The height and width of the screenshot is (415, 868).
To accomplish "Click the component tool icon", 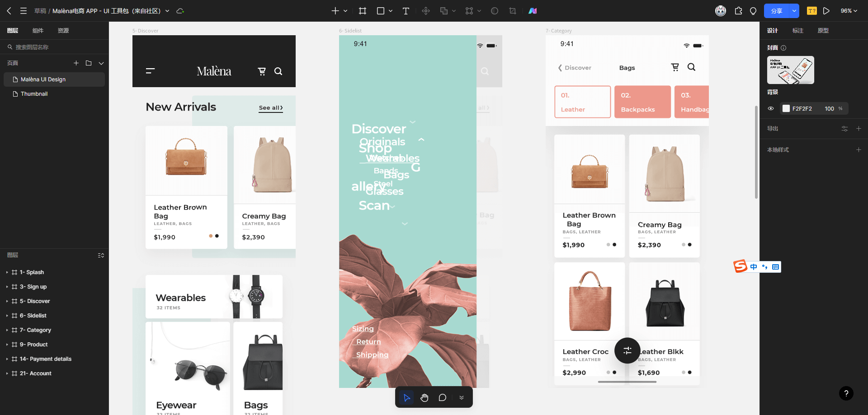I will (x=426, y=11).
